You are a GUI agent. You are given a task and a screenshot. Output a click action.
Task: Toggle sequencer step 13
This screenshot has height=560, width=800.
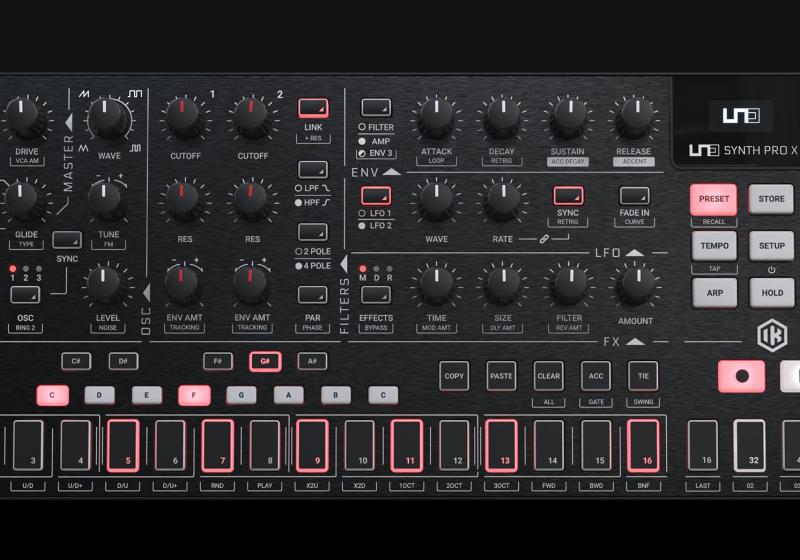pyautogui.click(x=501, y=445)
